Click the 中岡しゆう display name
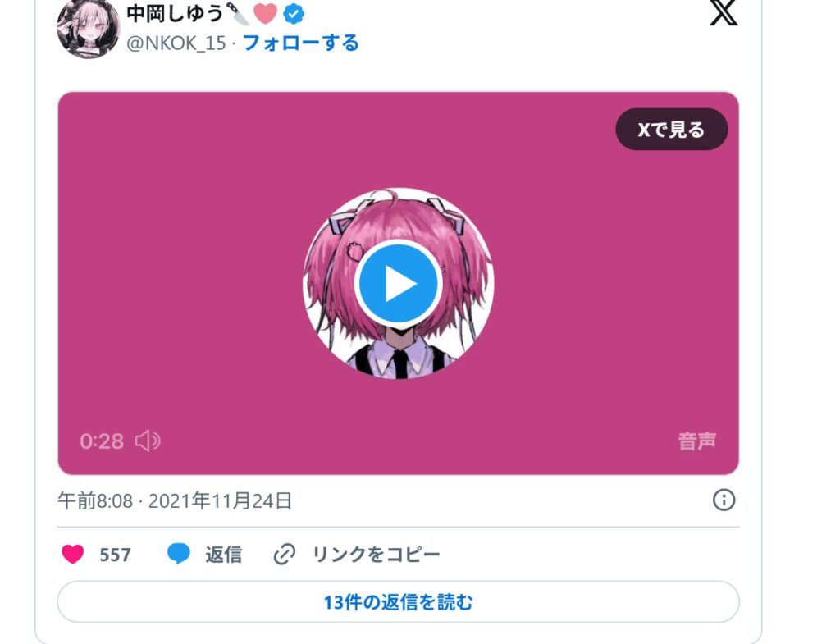This screenshot has height=644, width=840. click(175, 13)
